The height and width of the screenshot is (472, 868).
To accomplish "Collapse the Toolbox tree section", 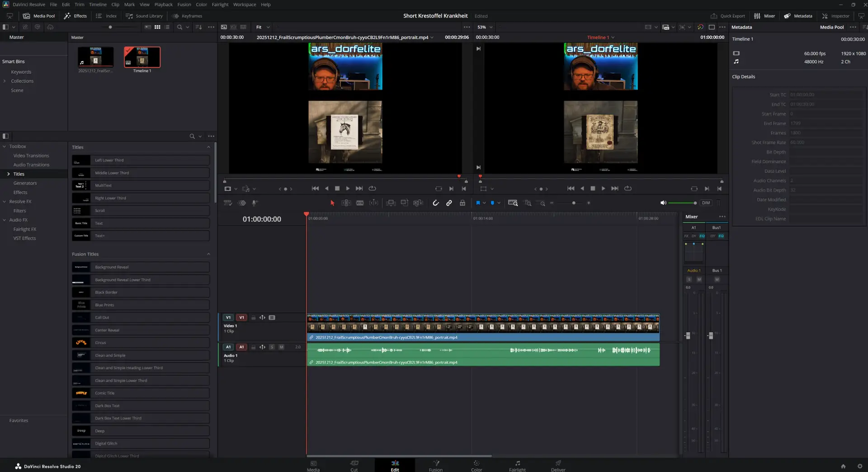I will point(5,146).
